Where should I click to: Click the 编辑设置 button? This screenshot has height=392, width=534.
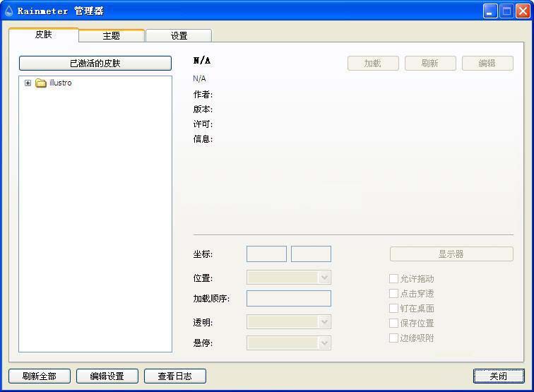click(x=107, y=376)
